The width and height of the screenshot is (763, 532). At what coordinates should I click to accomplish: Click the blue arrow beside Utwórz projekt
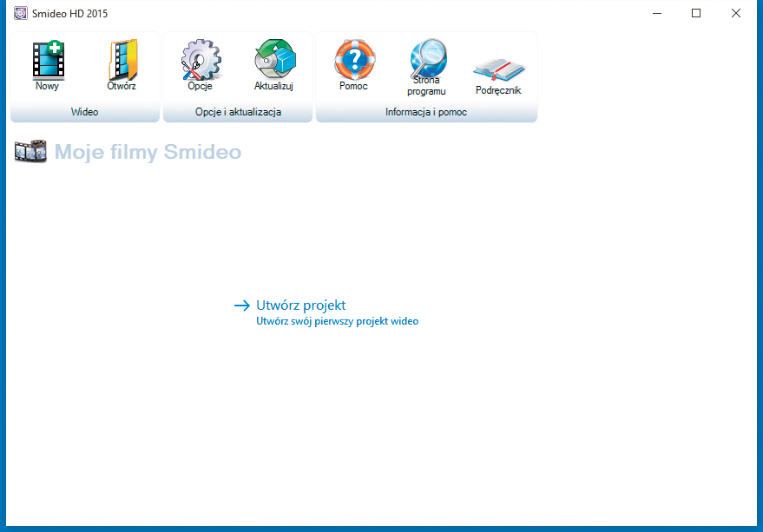pyautogui.click(x=242, y=305)
